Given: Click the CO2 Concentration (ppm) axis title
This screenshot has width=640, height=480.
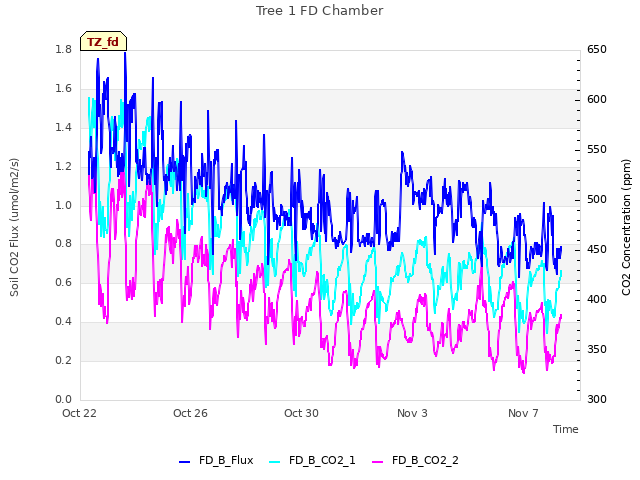Looking at the screenshot, I should 626,227.
